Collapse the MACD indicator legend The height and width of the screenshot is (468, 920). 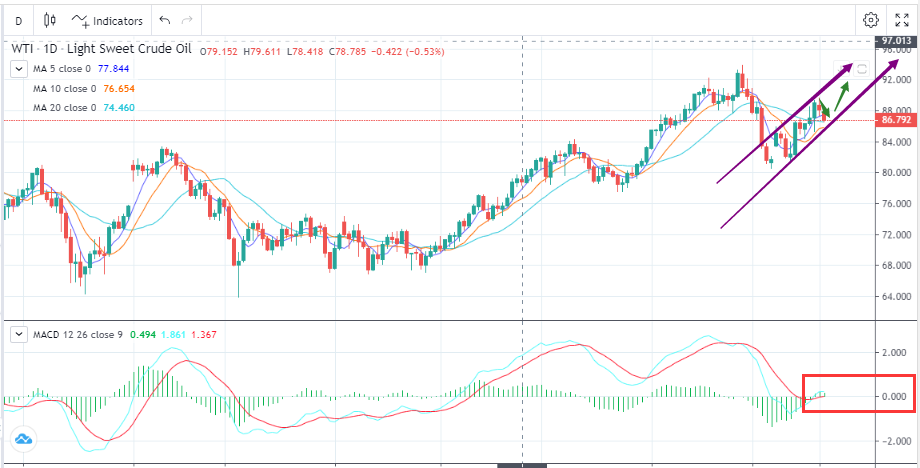(18, 335)
